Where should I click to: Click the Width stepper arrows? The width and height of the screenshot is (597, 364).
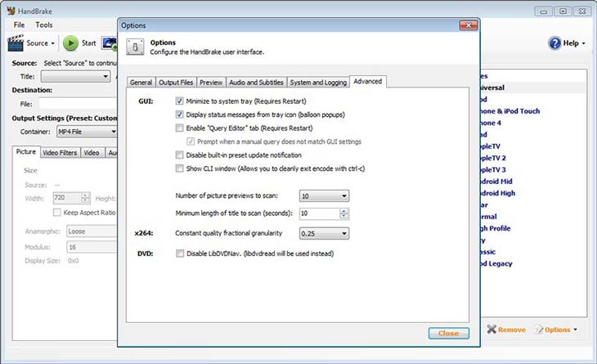(85, 198)
